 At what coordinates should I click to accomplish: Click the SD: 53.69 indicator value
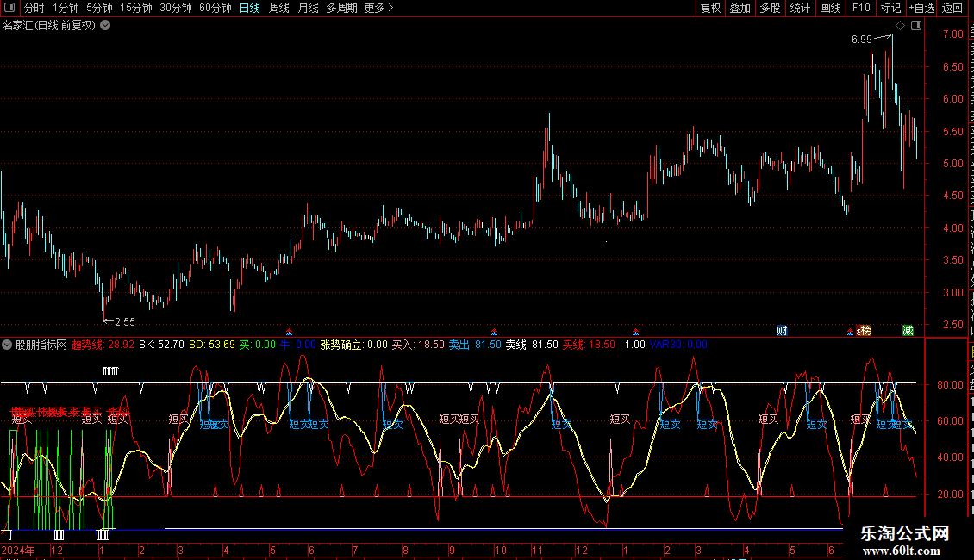coord(212,345)
